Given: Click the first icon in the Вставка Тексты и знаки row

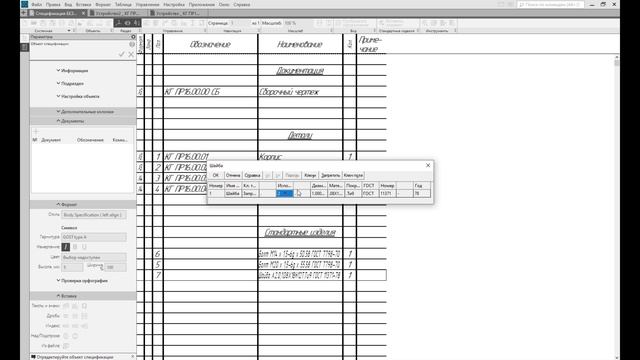Looking at the screenshot, I should pyautogui.click(x=66, y=306).
